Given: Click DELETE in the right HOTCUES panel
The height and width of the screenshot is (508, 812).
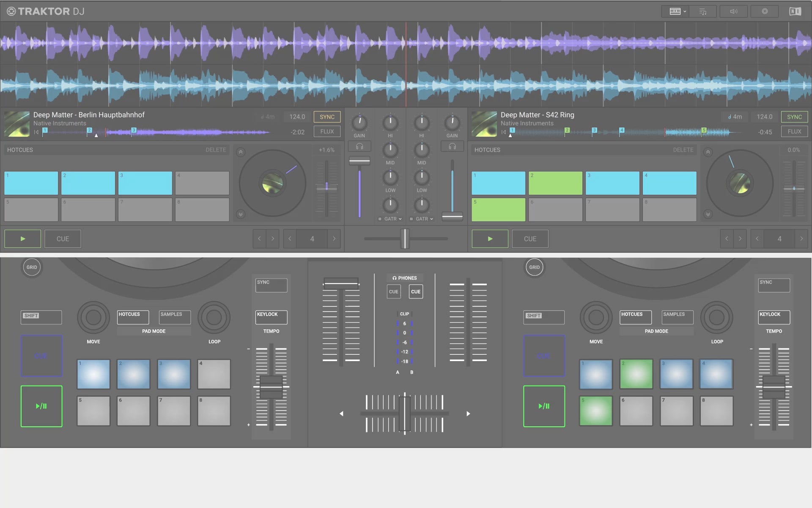Looking at the screenshot, I should pyautogui.click(x=683, y=150).
